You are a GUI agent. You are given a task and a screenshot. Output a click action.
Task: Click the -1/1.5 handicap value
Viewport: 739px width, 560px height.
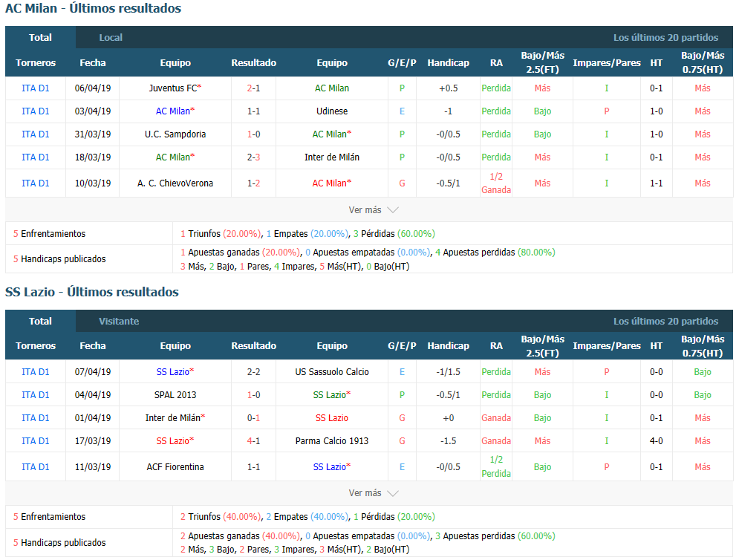pos(448,372)
